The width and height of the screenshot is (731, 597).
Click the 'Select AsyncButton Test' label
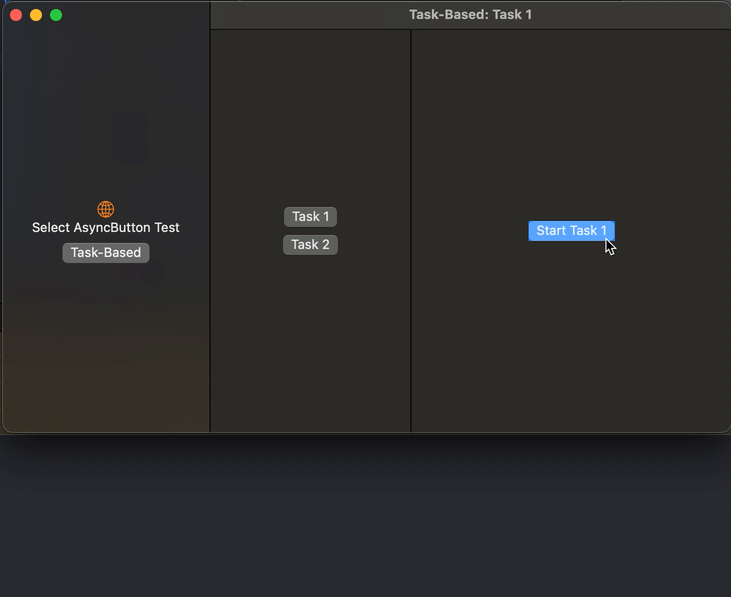[x=106, y=227]
